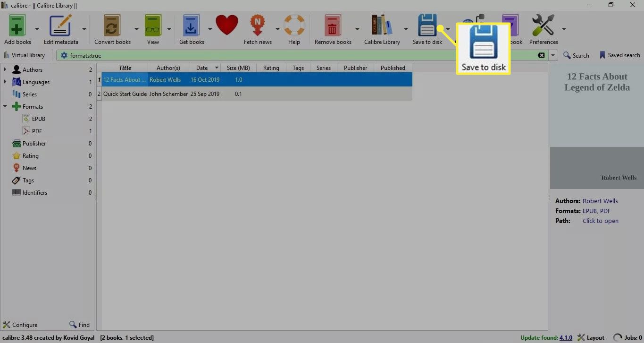
Task: Sort by Publisher column header
Action: coord(355,68)
